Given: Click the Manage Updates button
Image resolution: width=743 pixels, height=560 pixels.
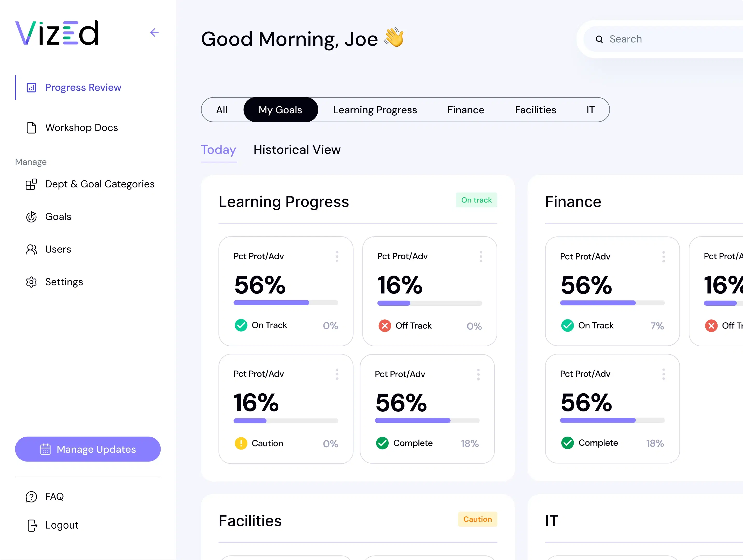Looking at the screenshot, I should [x=88, y=449].
